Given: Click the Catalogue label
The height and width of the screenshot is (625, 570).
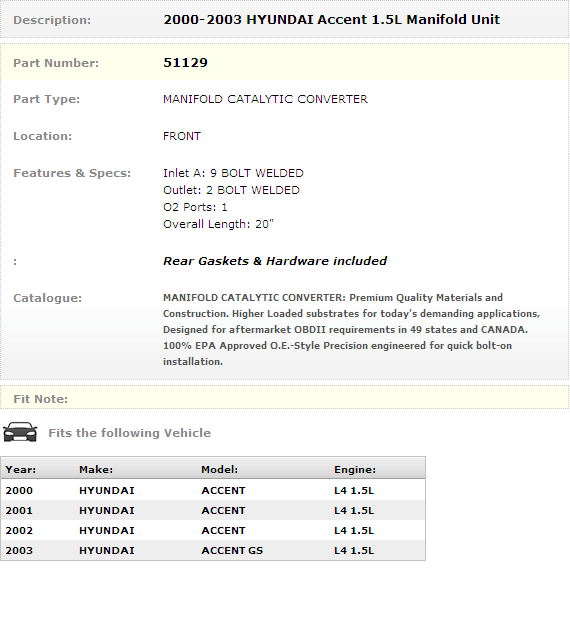Looking at the screenshot, I should tap(48, 298).
